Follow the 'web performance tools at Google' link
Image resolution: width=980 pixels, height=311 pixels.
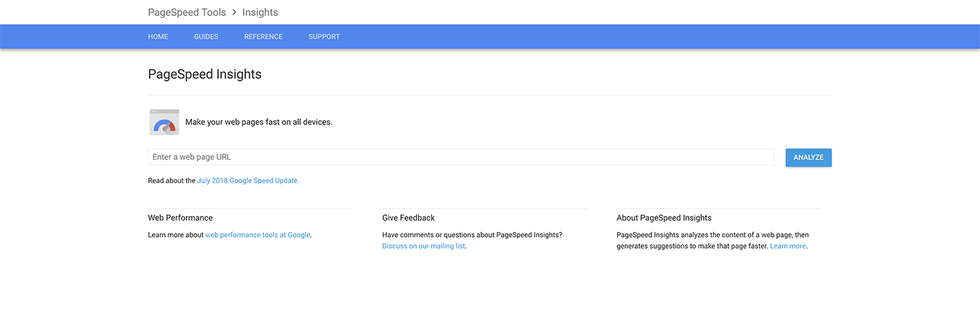click(x=257, y=235)
